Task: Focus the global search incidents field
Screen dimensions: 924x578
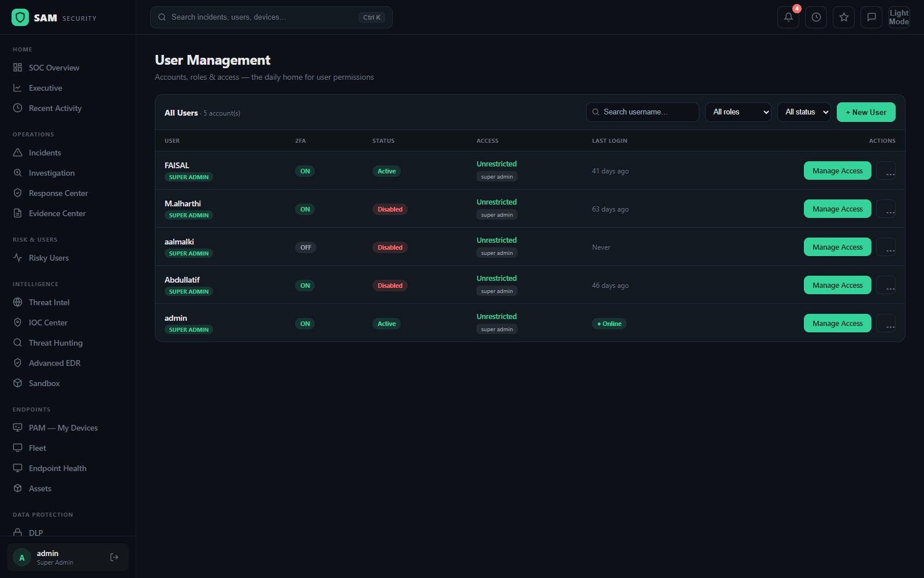Action: [271, 17]
